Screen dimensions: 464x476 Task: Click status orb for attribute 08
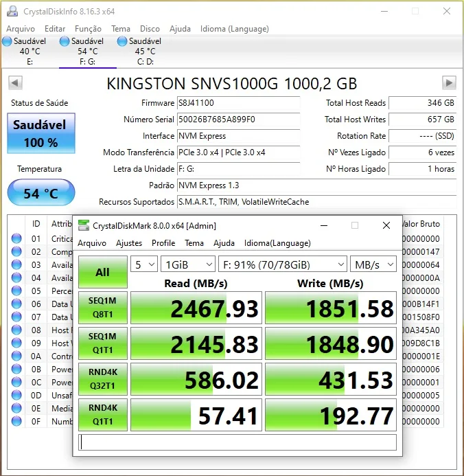[x=16, y=330]
